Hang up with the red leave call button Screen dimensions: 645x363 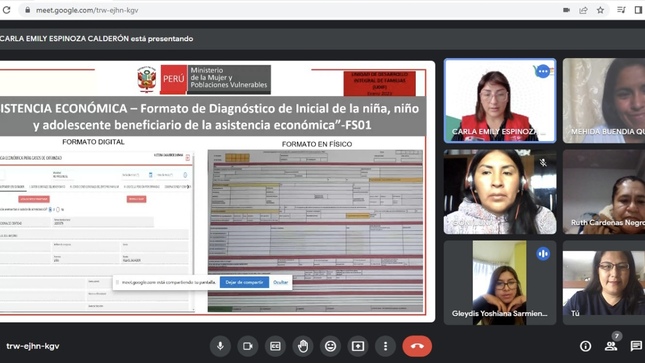coord(417,346)
